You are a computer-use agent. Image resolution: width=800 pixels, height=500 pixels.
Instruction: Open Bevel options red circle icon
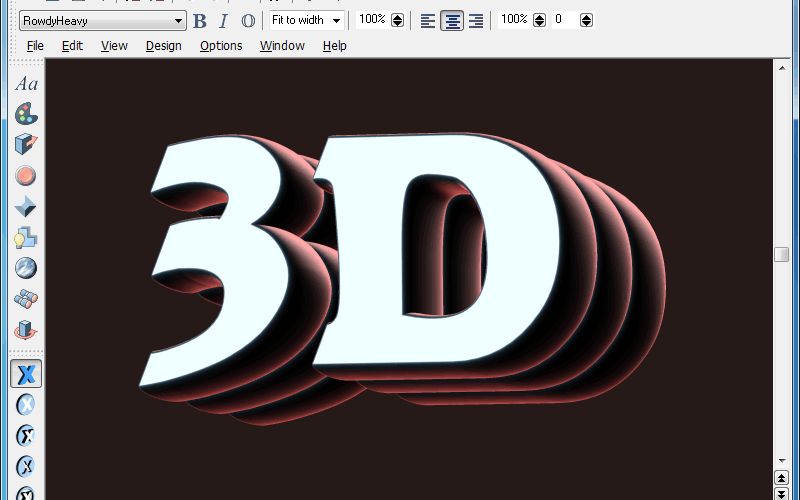pyautogui.click(x=26, y=176)
